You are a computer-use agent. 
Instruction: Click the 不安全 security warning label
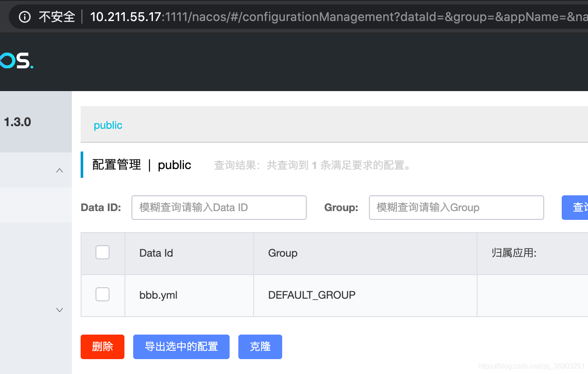point(57,17)
